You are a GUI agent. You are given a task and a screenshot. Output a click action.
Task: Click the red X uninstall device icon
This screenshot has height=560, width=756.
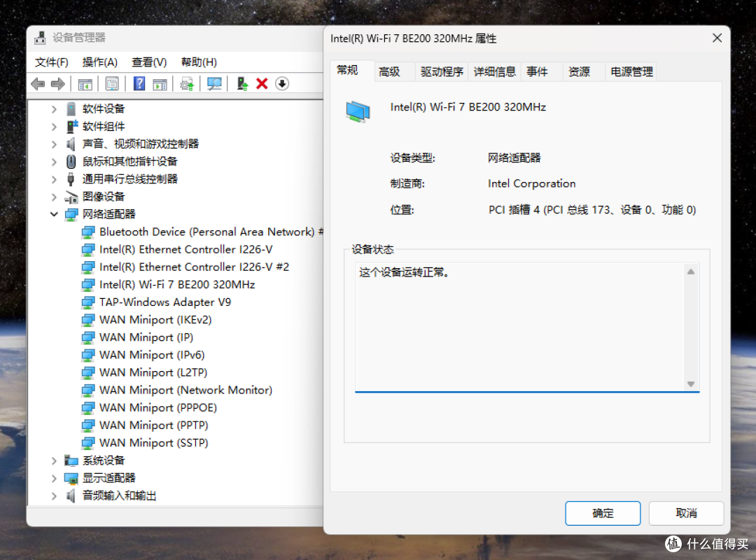262,84
